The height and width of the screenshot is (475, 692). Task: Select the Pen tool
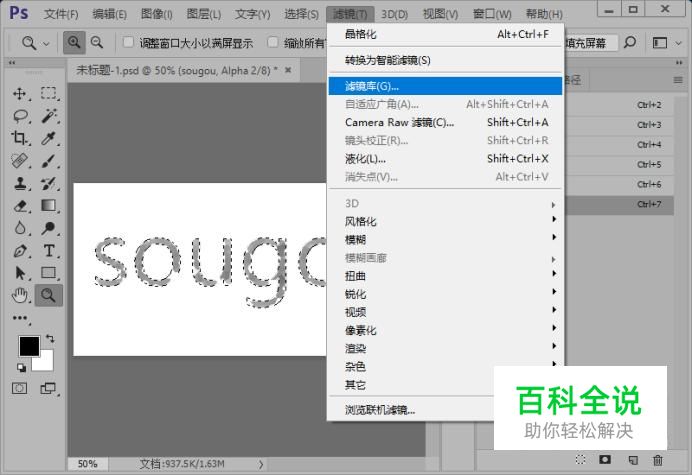coord(19,251)
